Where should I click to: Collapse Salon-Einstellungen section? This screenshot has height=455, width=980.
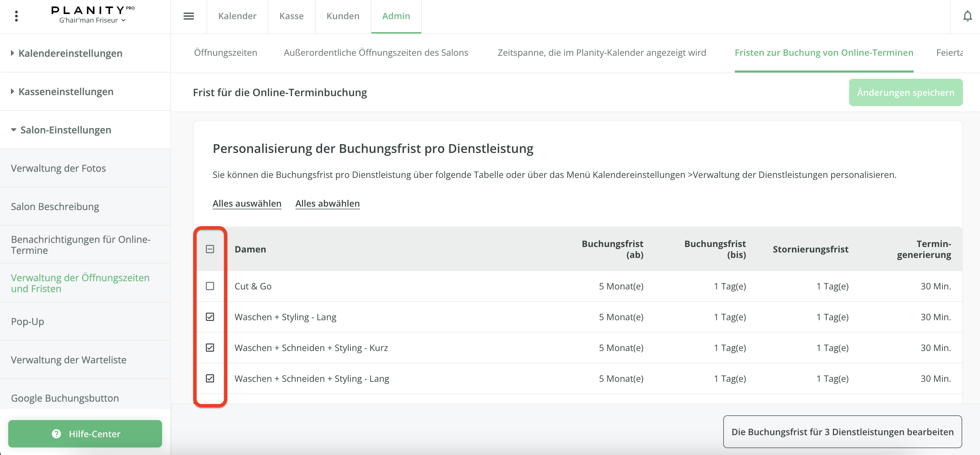tap(65, 130)
